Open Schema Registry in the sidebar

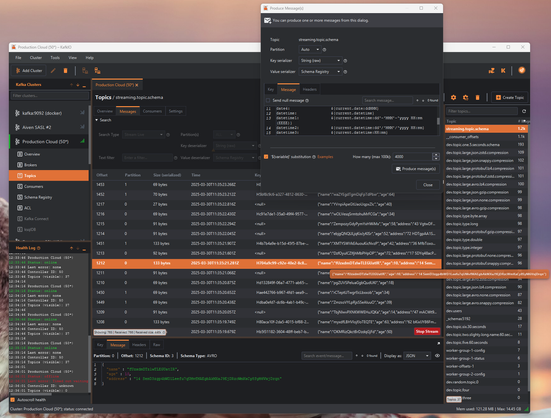[x=38, y=197]
